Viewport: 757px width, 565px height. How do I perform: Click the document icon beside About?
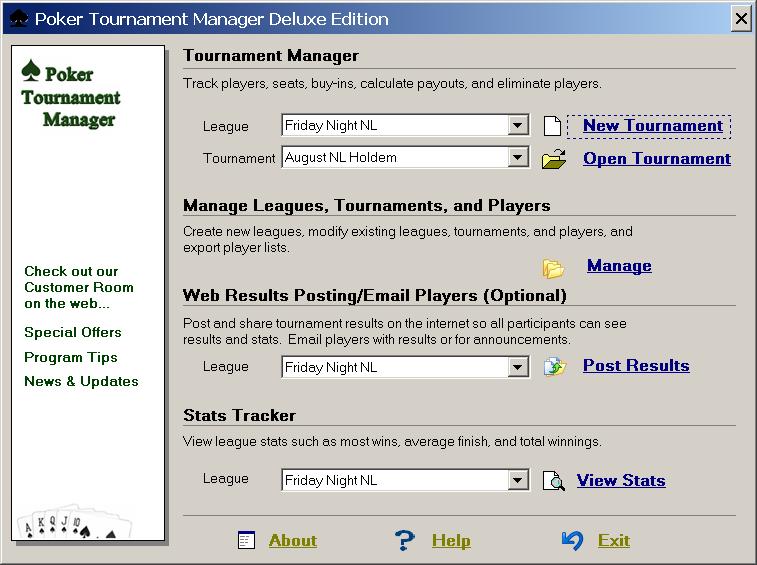click(x=246, y=540)
